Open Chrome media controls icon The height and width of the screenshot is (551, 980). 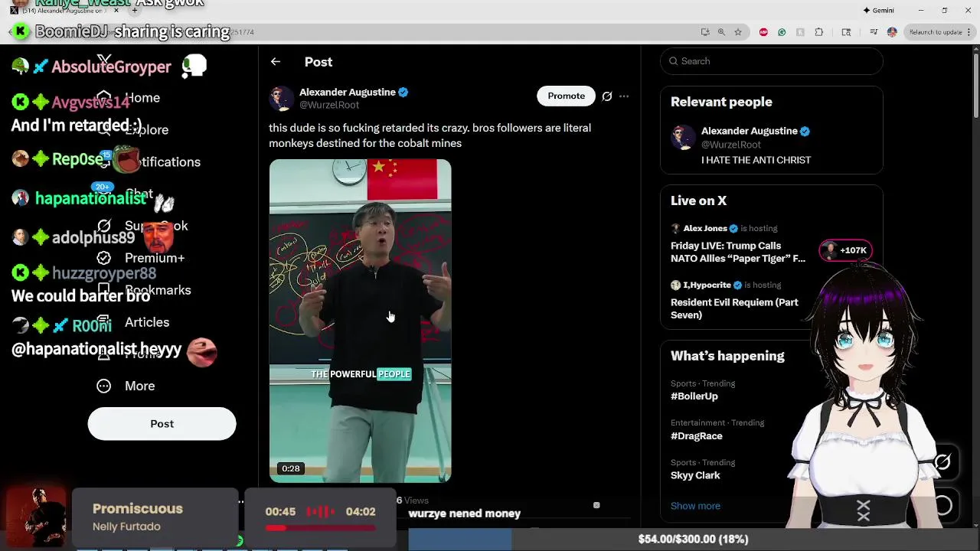click(x=874, y=32)
